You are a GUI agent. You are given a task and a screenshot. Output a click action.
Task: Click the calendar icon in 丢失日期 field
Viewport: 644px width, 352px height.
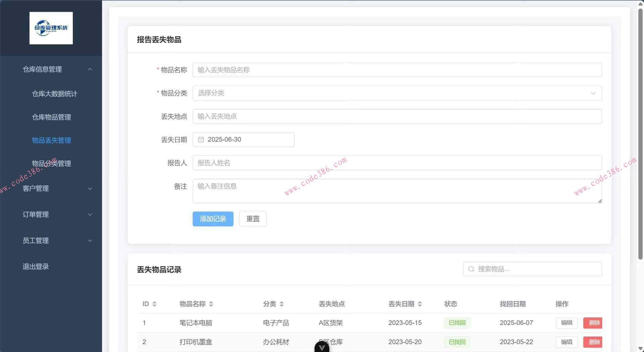[201, 139]
